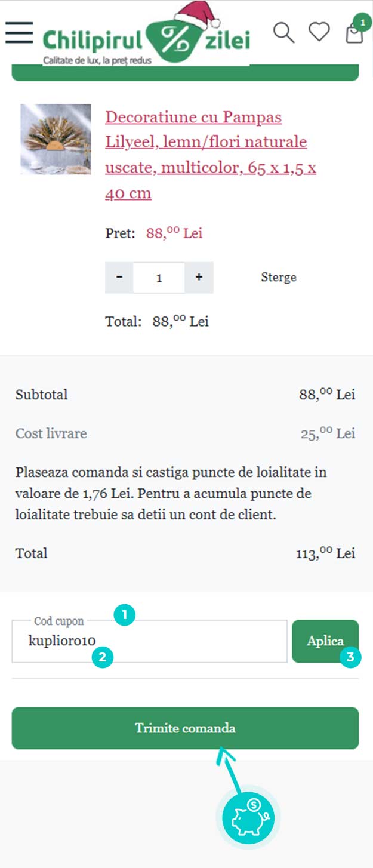Open the wishlist heart icon

click(x=319, y=32)
